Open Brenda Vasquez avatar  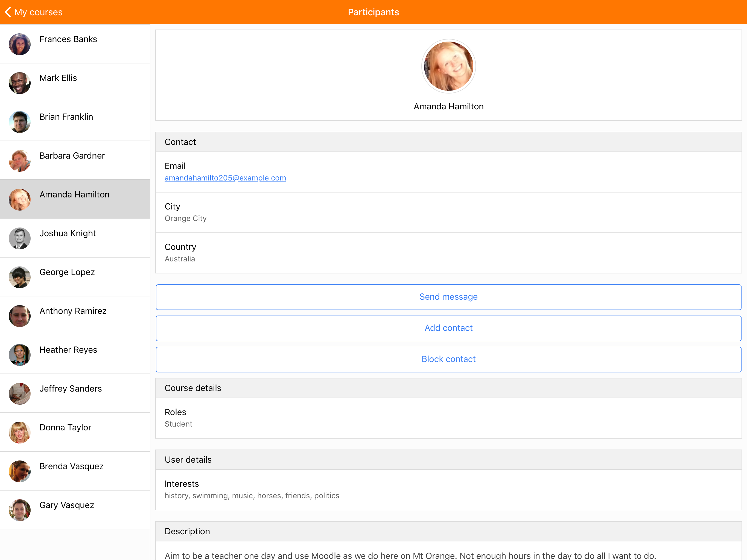(20, 471)
